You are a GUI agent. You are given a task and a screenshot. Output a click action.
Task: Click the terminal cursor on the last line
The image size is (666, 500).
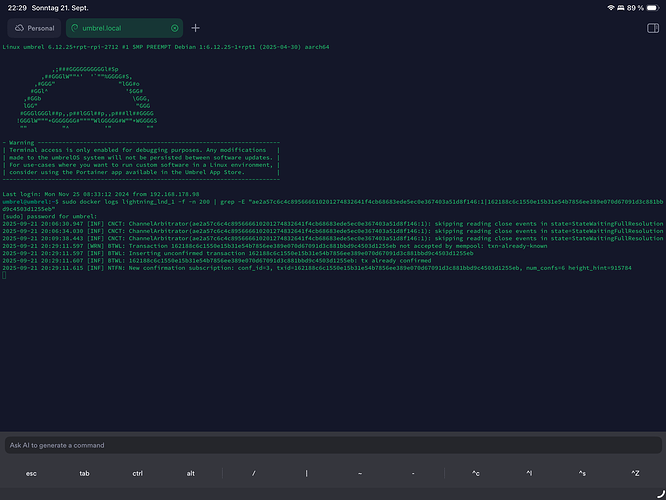click(5, 275)
